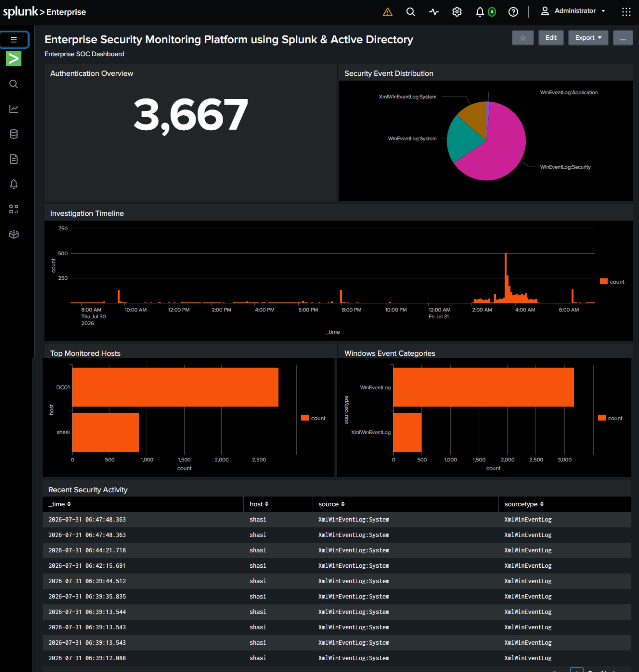Open the apps grid launcher in the top-right corner
Viewport: 639px width, 672px height.
(626, 12)
